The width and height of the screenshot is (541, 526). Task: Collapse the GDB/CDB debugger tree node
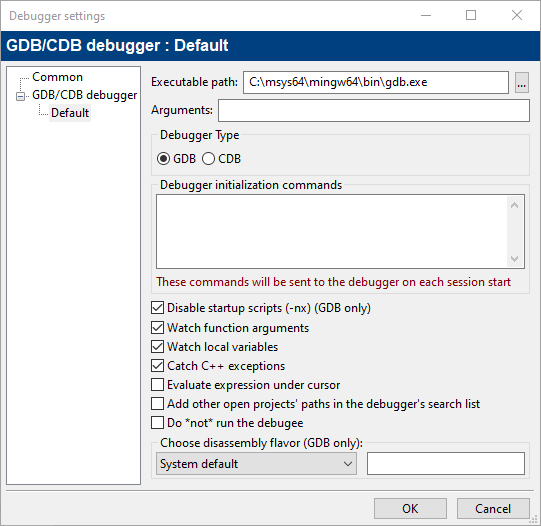click(x=20, y=96)
